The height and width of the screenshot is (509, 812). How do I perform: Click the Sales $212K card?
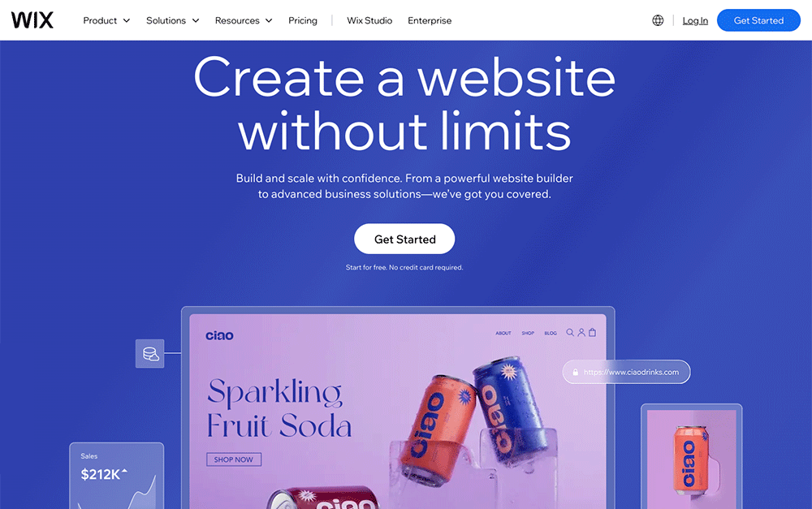(x=117, y=476)
